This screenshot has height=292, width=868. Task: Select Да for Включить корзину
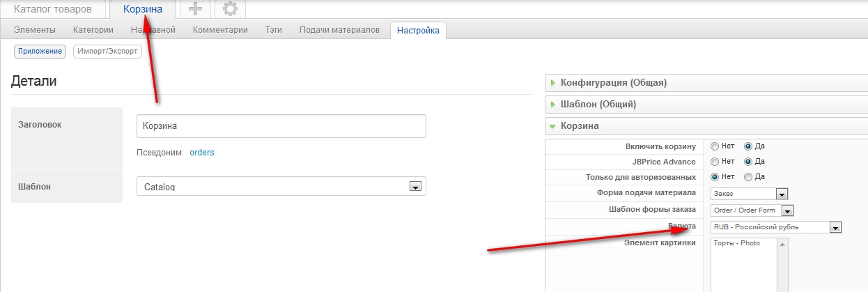748,146
